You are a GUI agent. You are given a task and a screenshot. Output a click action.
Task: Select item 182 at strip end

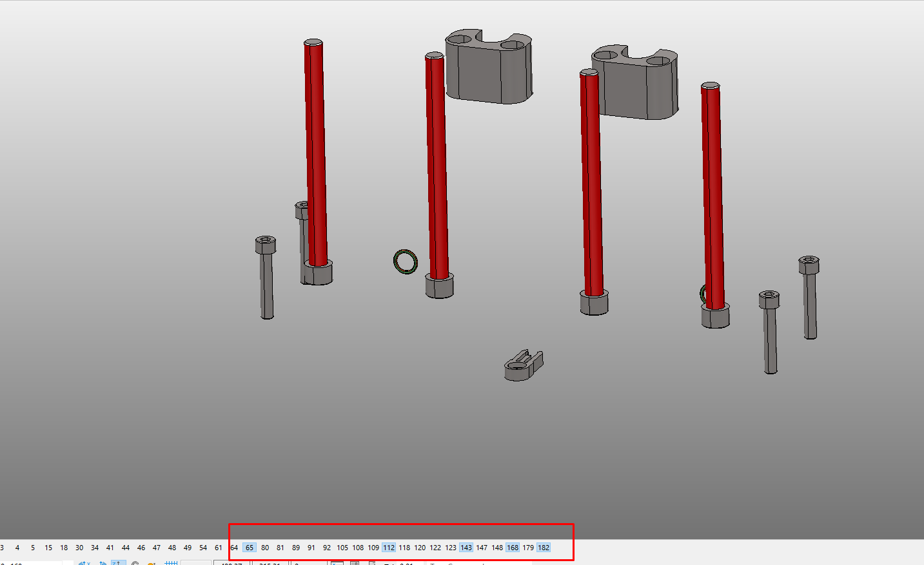click(x=544, y=547)
